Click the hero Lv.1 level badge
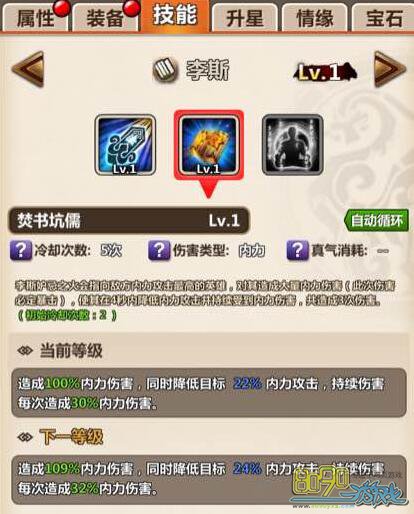 tap(324, 72)
